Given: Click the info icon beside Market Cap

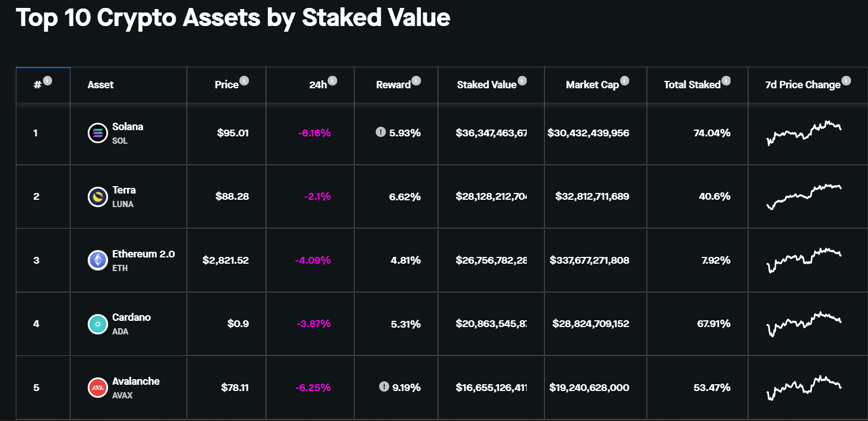Looking at the screenshot, I should (624, 81).
